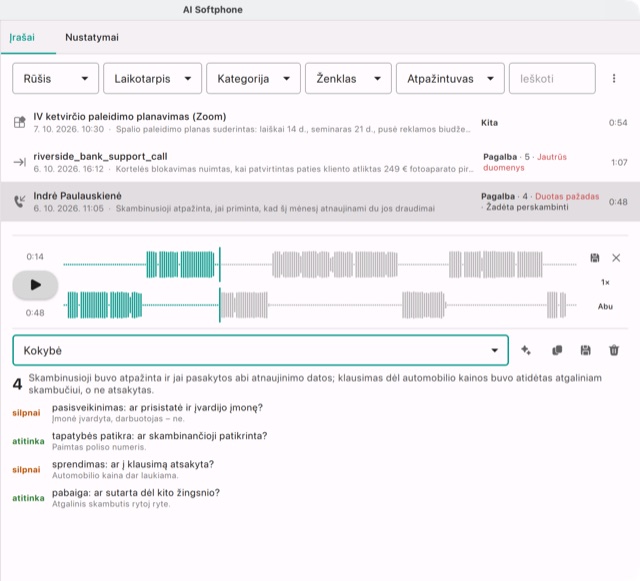Expand the Laikotarpis filter dropdown
Image resolution: width=640 pixels, height=581 pixels.
(x=152, y=78)
